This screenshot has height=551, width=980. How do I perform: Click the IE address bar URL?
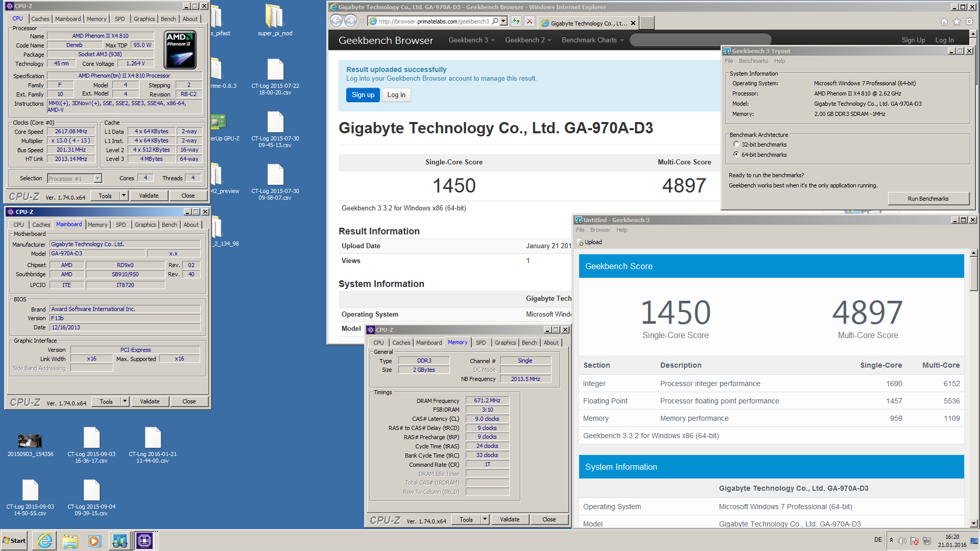[434, 21]
